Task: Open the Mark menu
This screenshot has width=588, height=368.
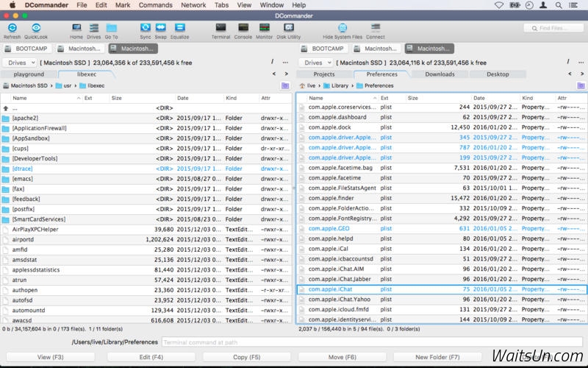Action: tap(123, 5)
